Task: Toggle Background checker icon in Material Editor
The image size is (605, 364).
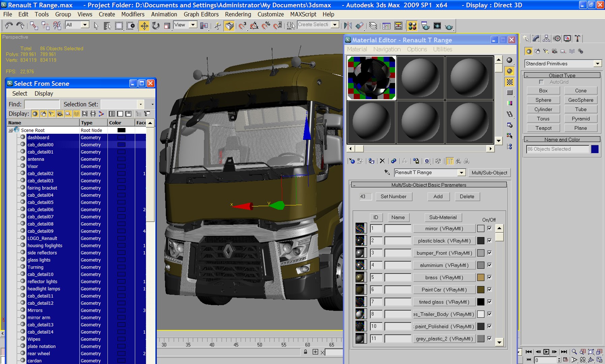Action: point(510,82)
